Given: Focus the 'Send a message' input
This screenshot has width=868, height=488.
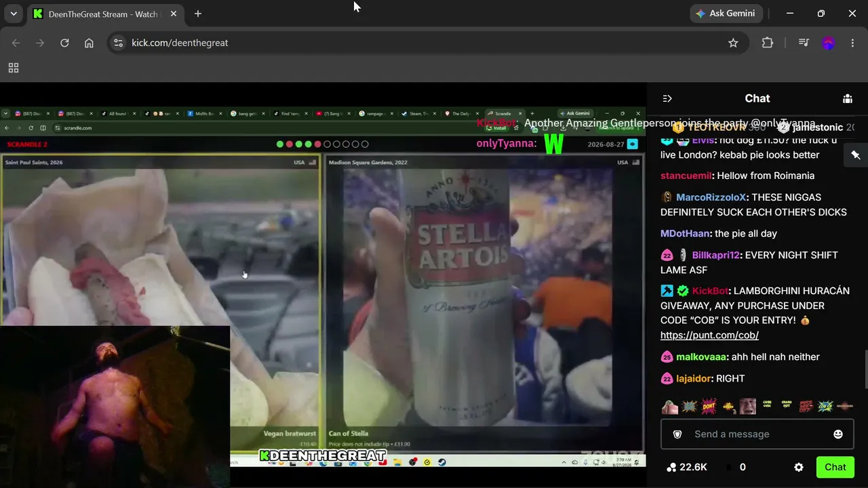Looking at the screenshot, I should coord(757,434).
